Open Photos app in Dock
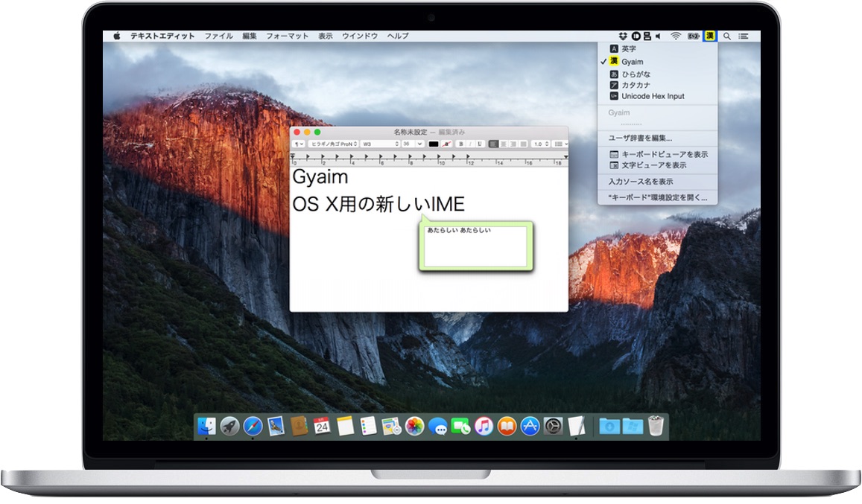Screen dimensions: 862x504 [x=414, y=426]
